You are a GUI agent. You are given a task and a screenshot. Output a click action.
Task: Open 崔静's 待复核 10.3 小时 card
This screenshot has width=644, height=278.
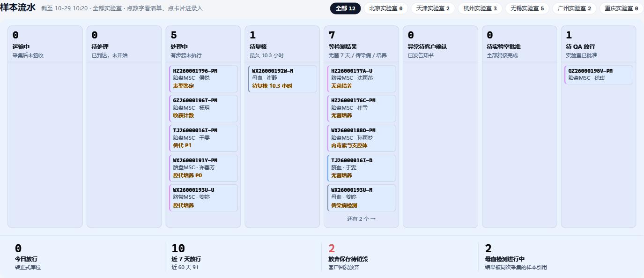click(x=282, y=79)
